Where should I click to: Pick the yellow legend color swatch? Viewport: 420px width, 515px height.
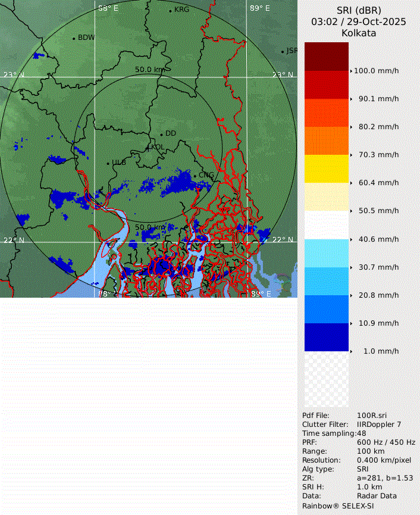[x=326, y=168]
